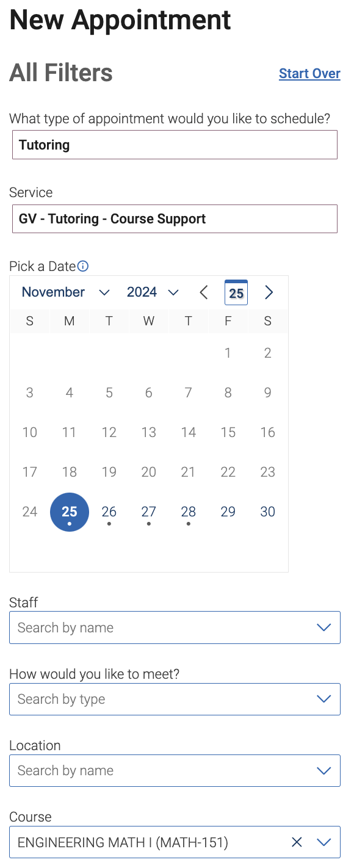The image size is (354, 868).
Task: Clear the ENGINEERING MATH I course selection
Action: (297, 842)
